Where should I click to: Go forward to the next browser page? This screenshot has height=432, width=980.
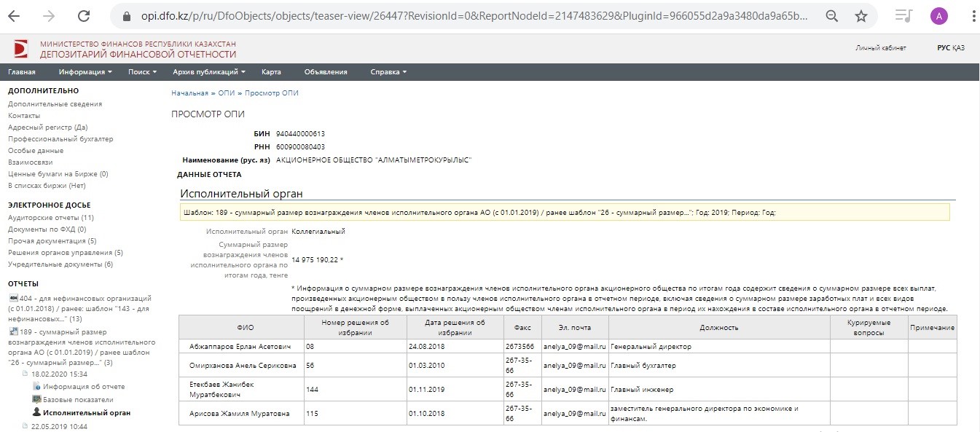click(x=49, y=16)
